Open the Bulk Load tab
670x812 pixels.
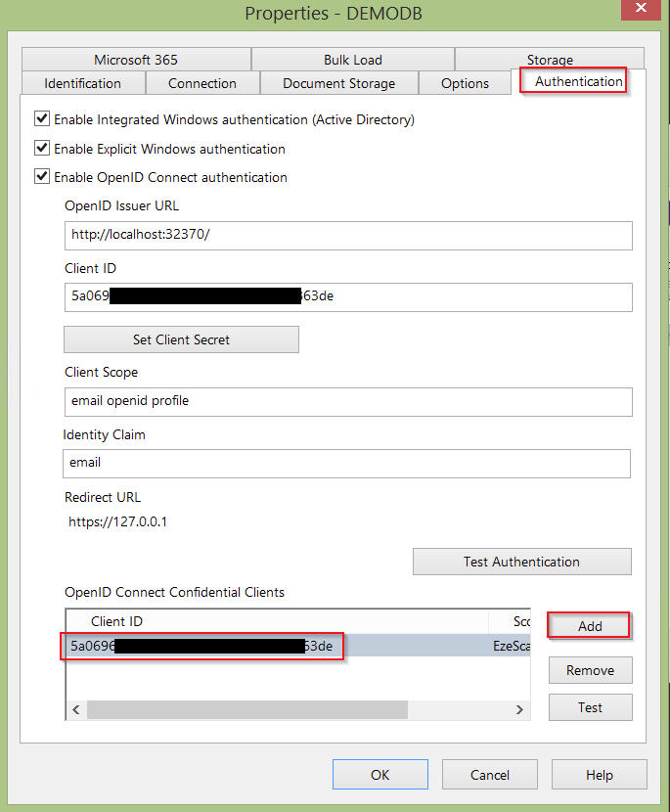[353, 60]
